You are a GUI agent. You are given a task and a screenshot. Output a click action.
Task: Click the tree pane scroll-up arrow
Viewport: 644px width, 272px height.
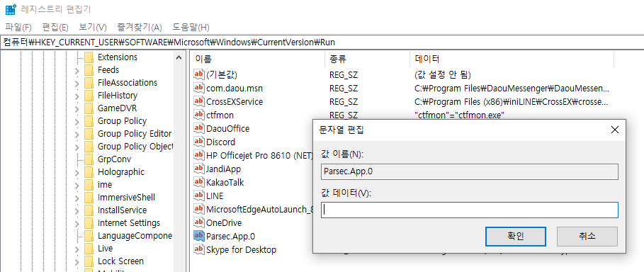point(179,57)
